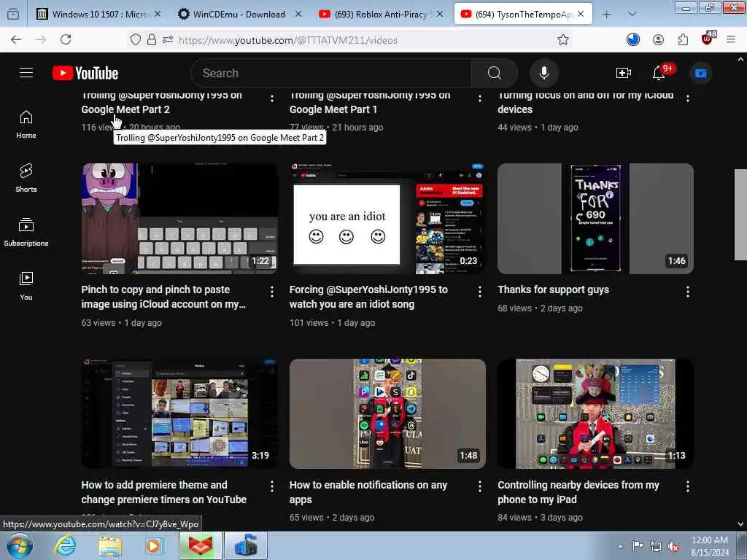Image resolution: width=747 pixels, height=560 pixels.
Task: Open YouTube notifications bell
Action: point(659,73)
